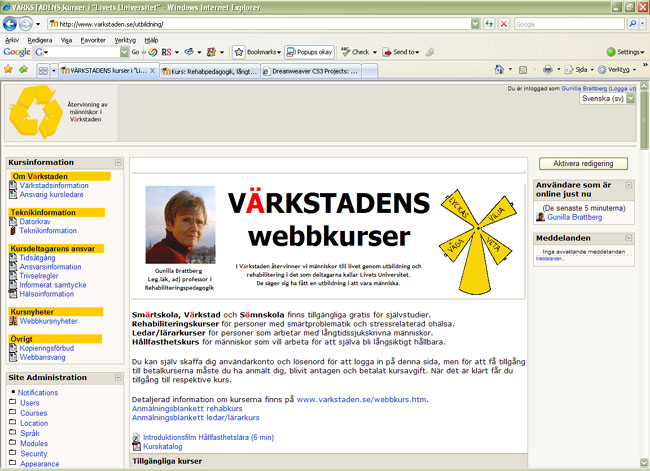Open Anmälningsblankett rehabkurs link
650x471 pixels.
pos(187,409)
